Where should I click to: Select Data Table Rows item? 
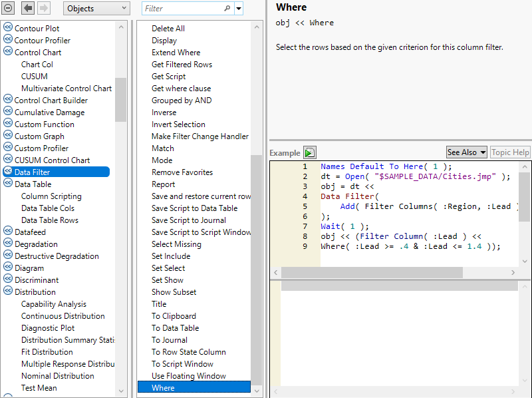tap(50, 220)
